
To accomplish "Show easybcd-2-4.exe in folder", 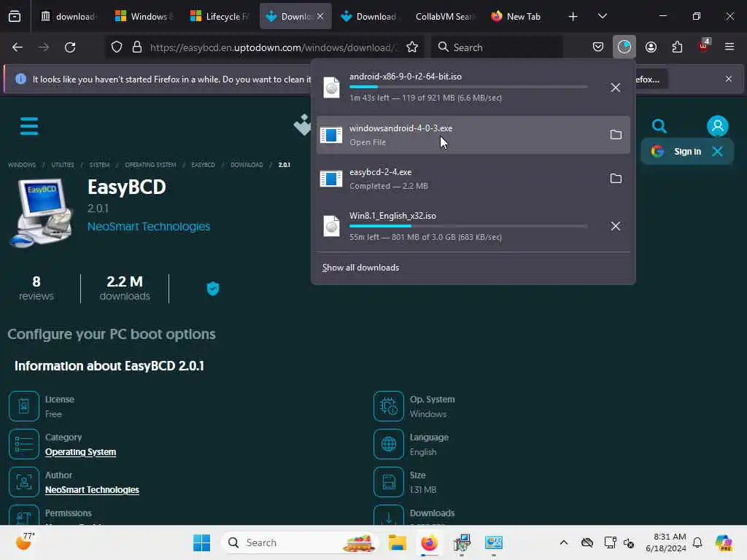I will (616, 179).
